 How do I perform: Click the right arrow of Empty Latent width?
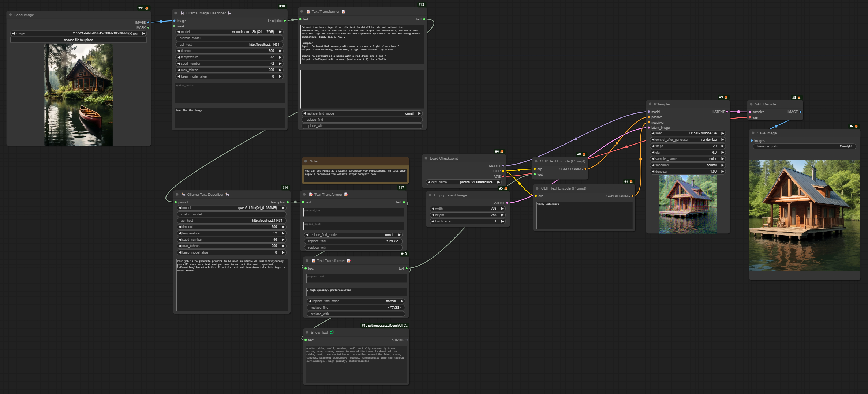[502, 209]
